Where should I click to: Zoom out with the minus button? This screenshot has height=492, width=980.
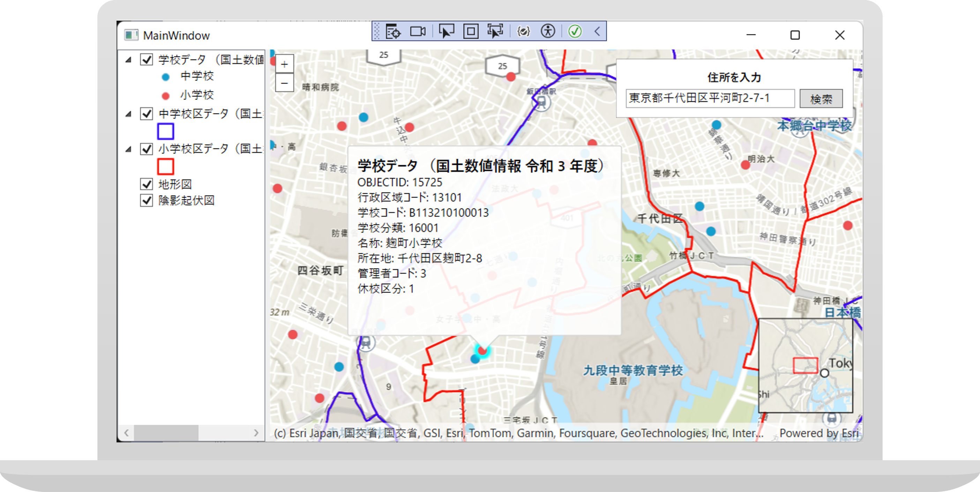(x=284, y=83)
